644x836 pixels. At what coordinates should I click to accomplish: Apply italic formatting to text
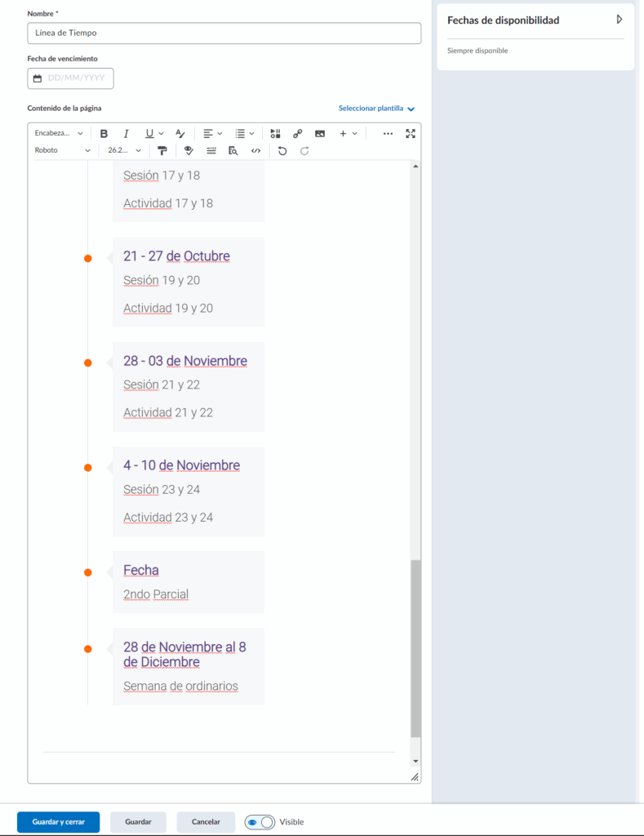(126, 133)
